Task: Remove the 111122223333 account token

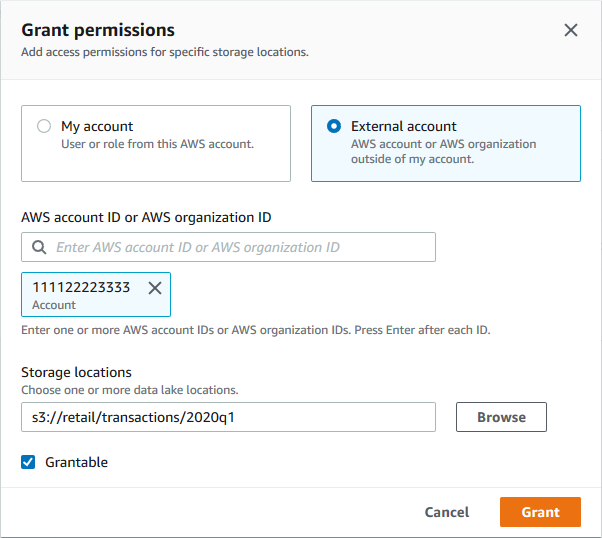Action: [155, 288]
